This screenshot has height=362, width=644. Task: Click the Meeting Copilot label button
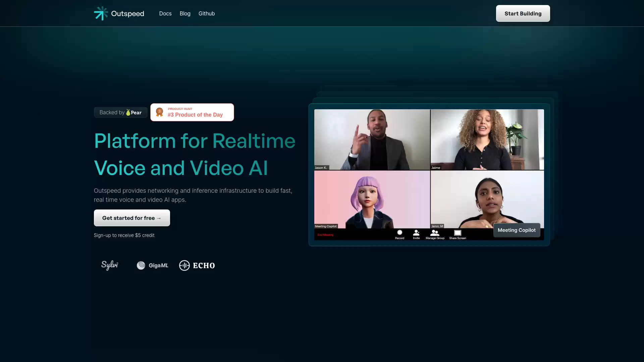click(x=517, y=230)
